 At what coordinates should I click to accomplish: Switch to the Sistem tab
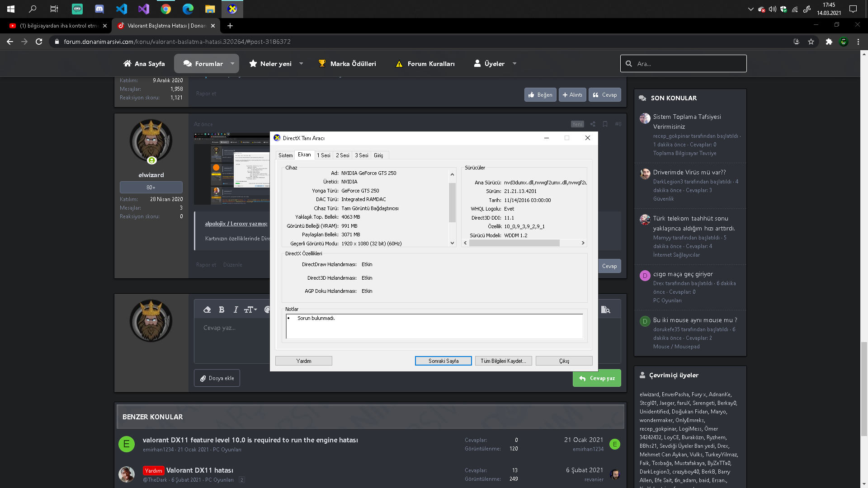point(285,155)
